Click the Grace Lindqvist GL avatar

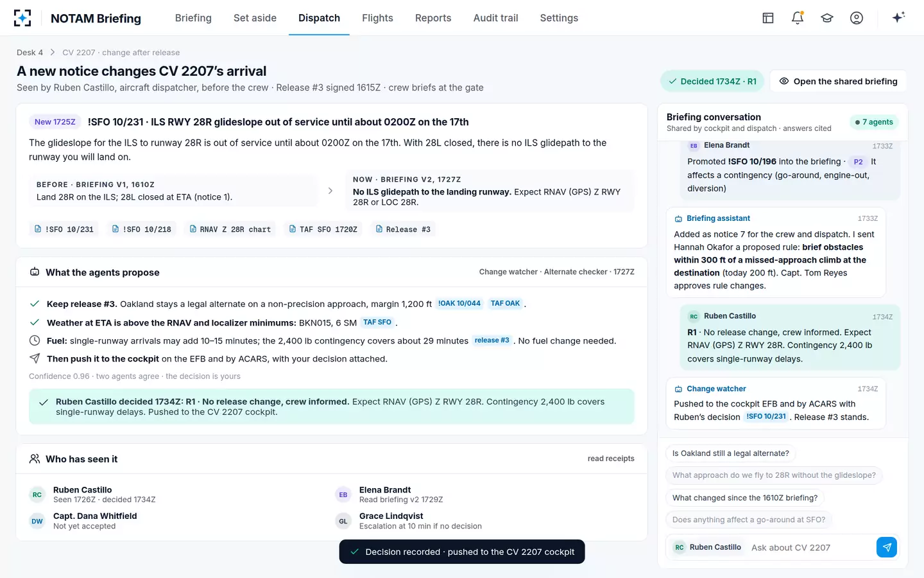coord(343,521)
